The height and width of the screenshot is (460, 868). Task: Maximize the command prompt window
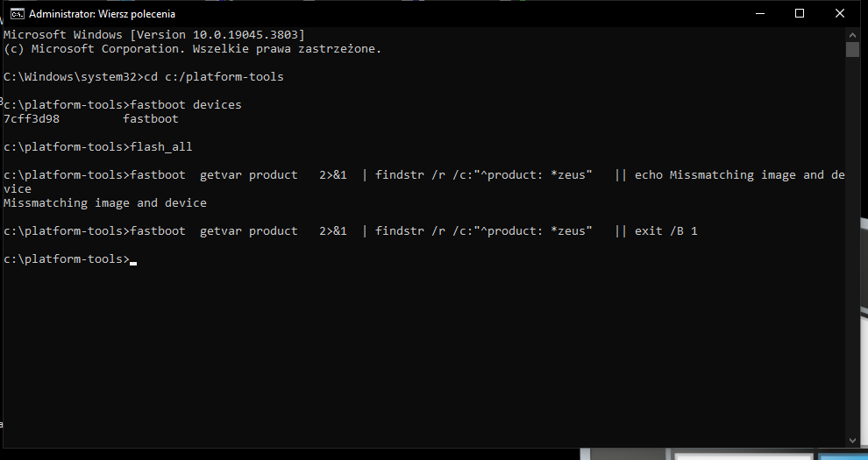pyautogui.click(x=800, y=13)
